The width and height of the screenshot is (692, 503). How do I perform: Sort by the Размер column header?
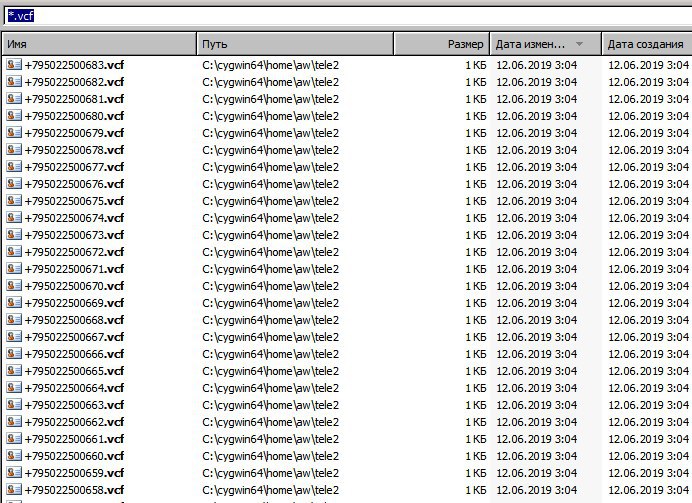pyautogui.click(x=441, y=44)
